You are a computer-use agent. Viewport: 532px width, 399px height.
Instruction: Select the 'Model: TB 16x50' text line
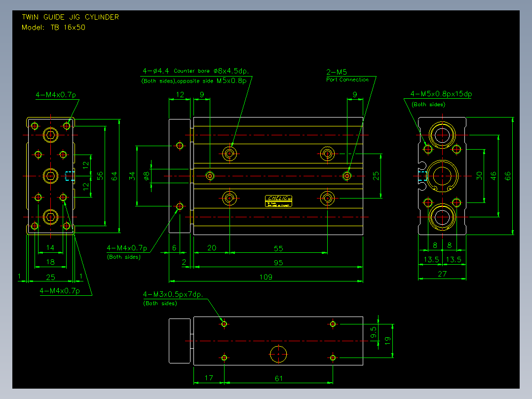pyautogui.click(x=53, y=28)
